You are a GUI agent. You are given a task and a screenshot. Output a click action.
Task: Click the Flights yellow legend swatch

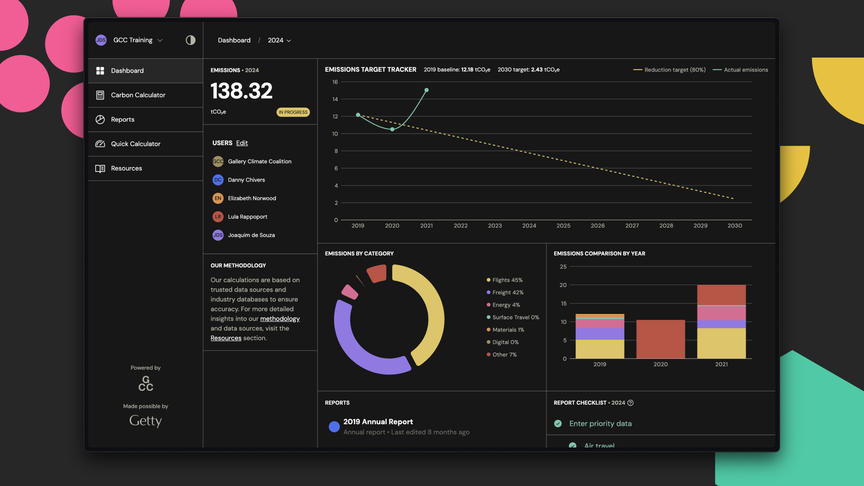tap(488, 280)
